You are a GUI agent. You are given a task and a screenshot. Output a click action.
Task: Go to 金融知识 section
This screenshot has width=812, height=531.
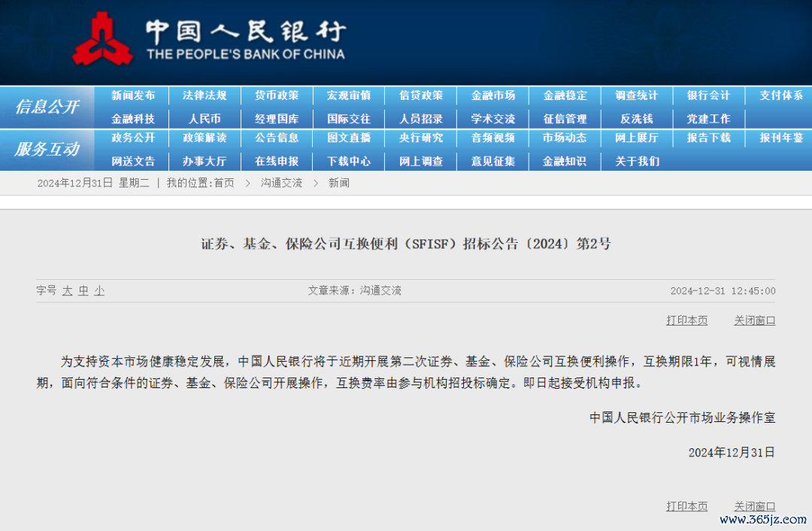point(565,161)
